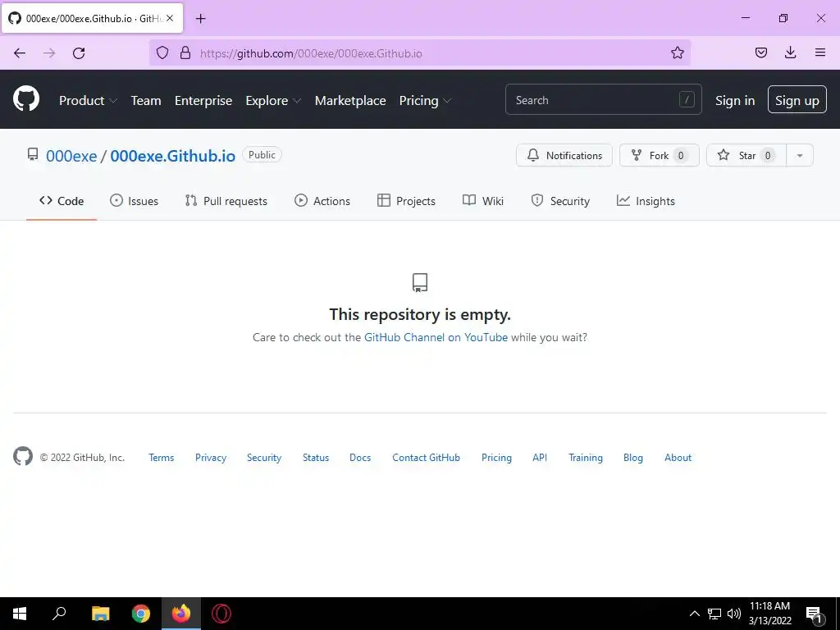Screen dimensions: 840x630
Task: Open the Contact GitHub footer link
Action: coord(426,458)
